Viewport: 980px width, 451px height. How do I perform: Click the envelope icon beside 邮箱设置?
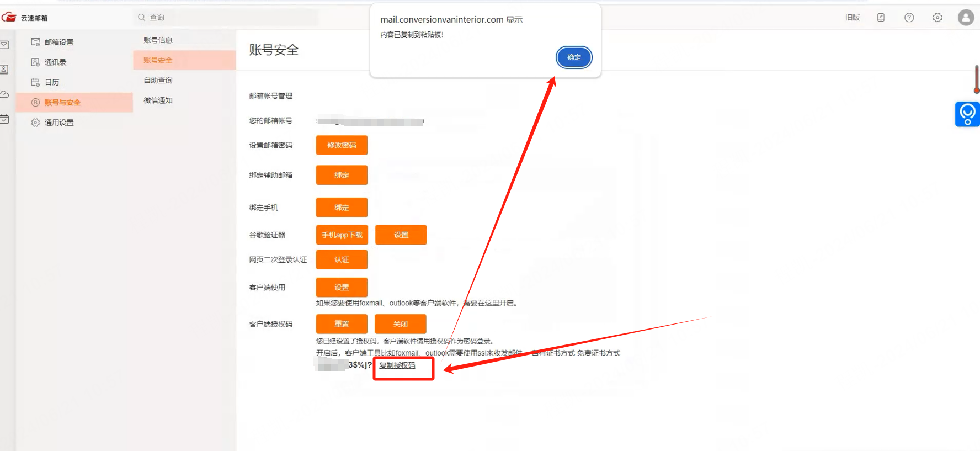click(x=35, y=42)
